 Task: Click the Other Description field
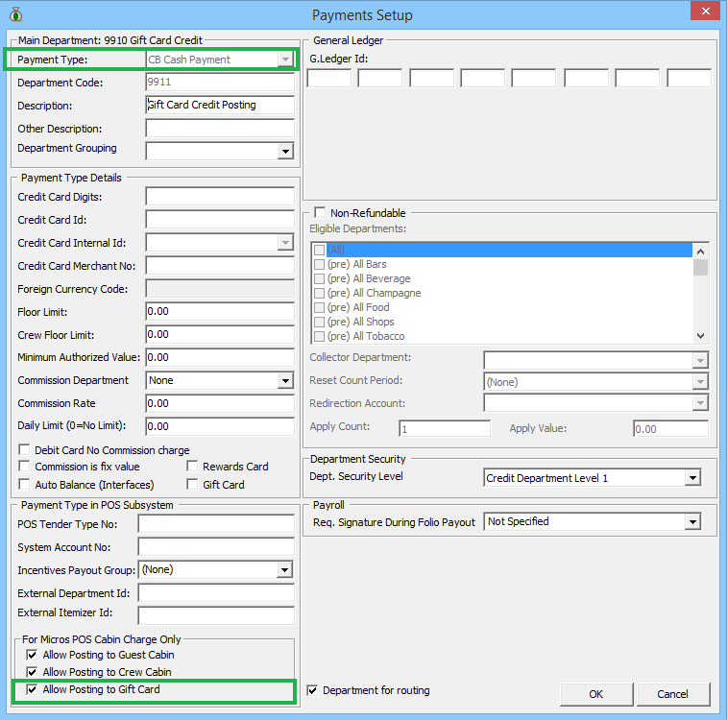pyautogui.click(x=220, y=128)
